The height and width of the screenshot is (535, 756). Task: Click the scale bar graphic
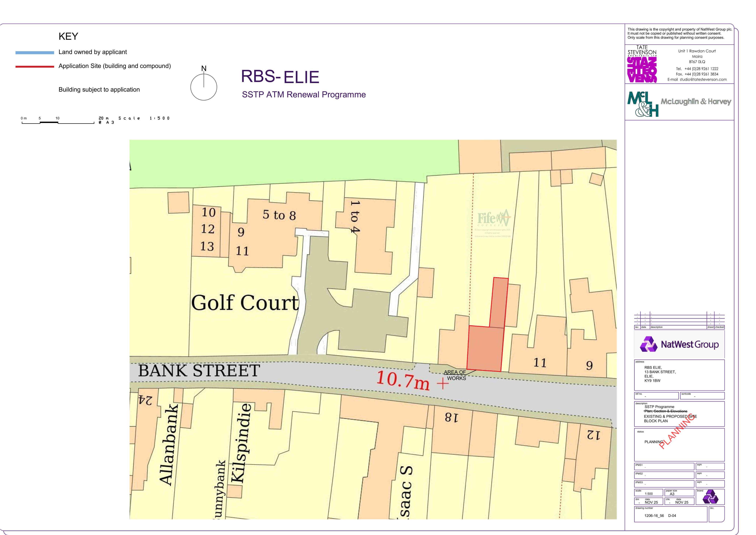tap(58, 122)
